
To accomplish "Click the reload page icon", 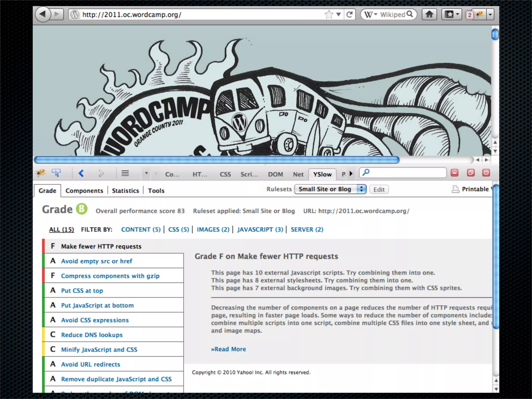I will [349, 14].
